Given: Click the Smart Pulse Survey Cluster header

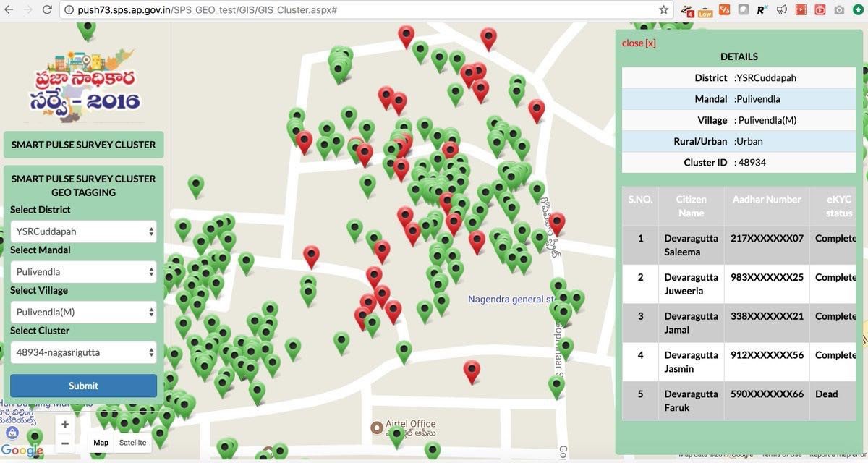Looking at the screenshot, I should click(x=84, y=145).
